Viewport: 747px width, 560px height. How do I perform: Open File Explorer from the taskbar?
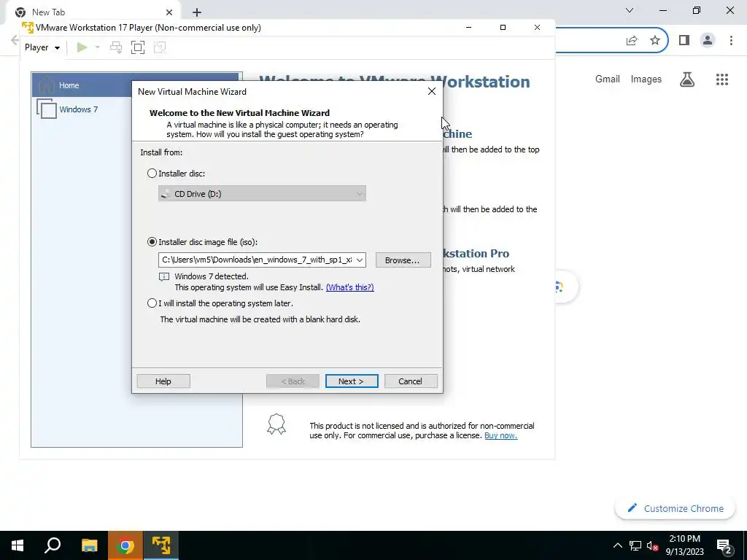click(x=89, y=545)
